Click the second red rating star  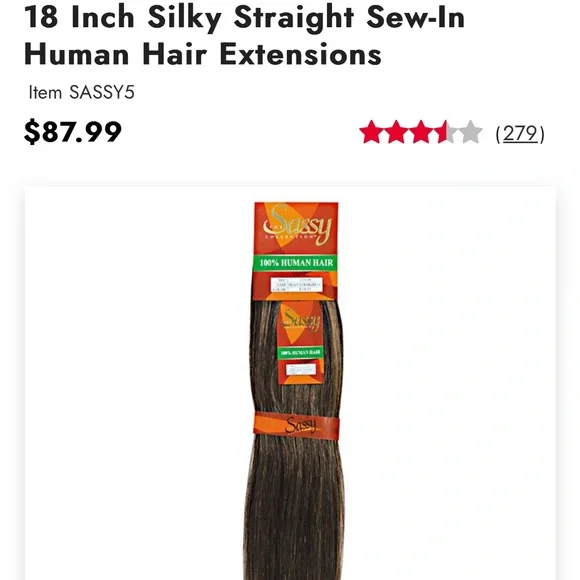[396, 132]
